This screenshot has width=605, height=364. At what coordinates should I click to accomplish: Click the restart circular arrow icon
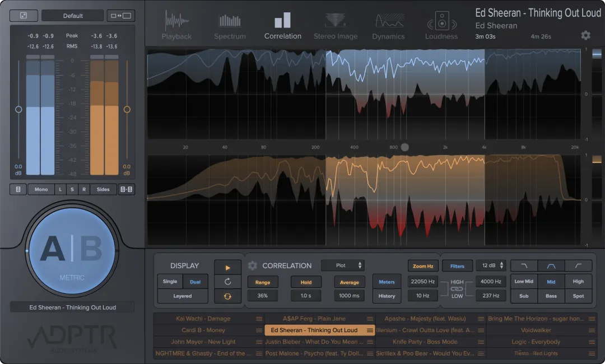pos(227,282)
